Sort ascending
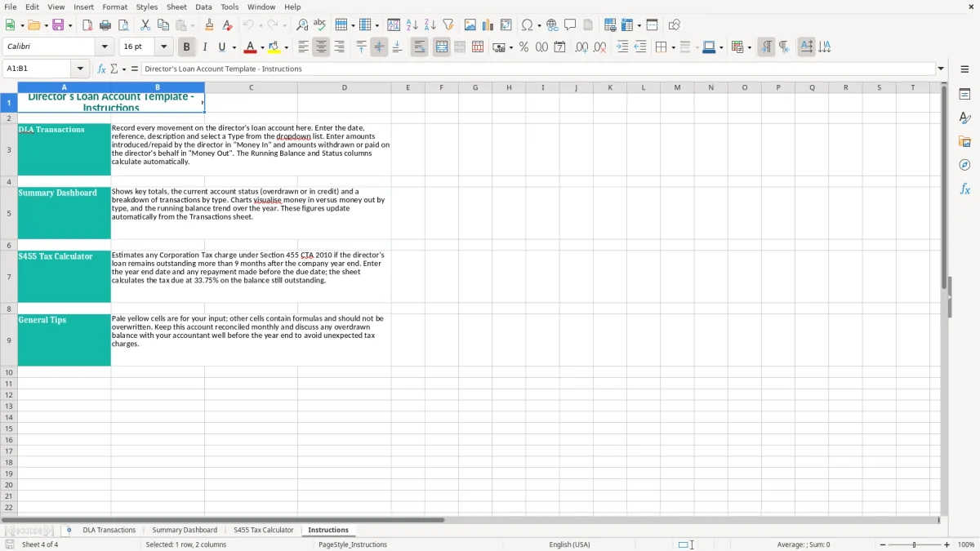Screen dimensions: 980x551 point(412,25)
